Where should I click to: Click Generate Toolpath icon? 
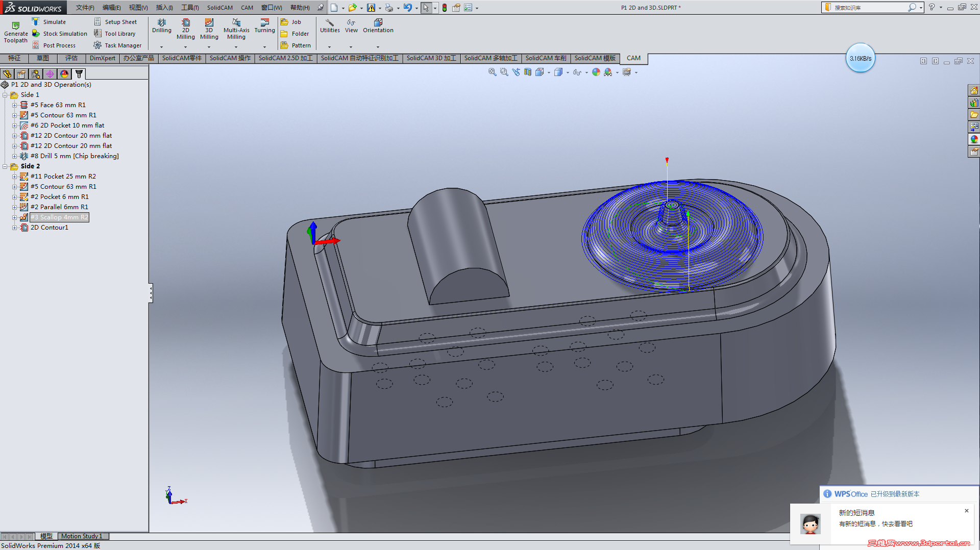[x=16, y=26]
